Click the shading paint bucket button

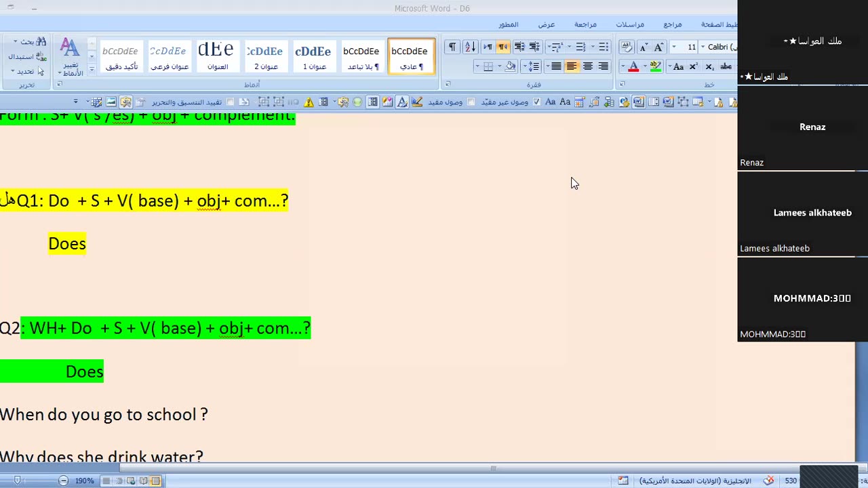[510, 66]
